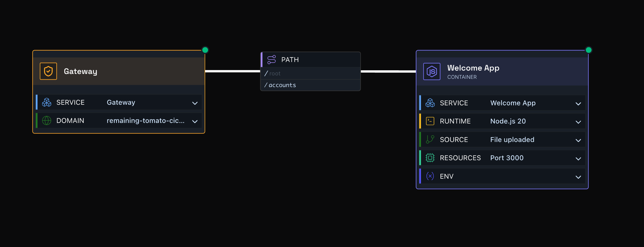Expand the DOMAIN row chevron
This screenshot has height=247, width=644.
pos(195,122)
